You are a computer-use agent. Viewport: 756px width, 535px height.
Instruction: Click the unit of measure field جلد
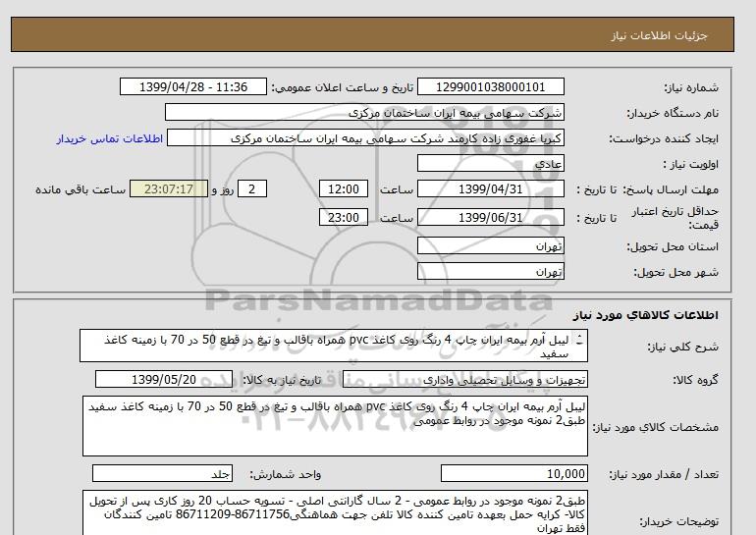point(162,473)
